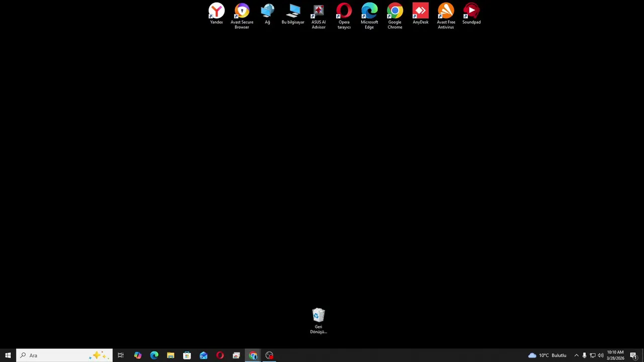The height and width of the screenshot is (362, 644).
Task: Select the Ağ network desktop icon
Action: click(268, 14)
